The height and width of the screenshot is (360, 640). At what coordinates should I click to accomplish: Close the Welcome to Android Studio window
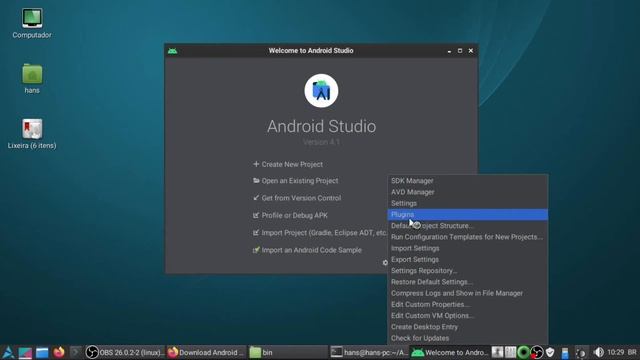tap(471, 51)
